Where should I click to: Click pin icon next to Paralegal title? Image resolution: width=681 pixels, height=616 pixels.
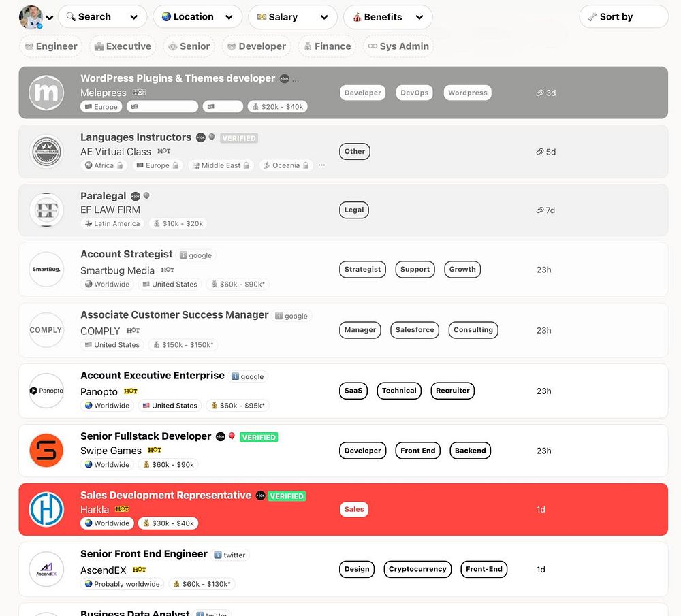(x=146, y=196)
